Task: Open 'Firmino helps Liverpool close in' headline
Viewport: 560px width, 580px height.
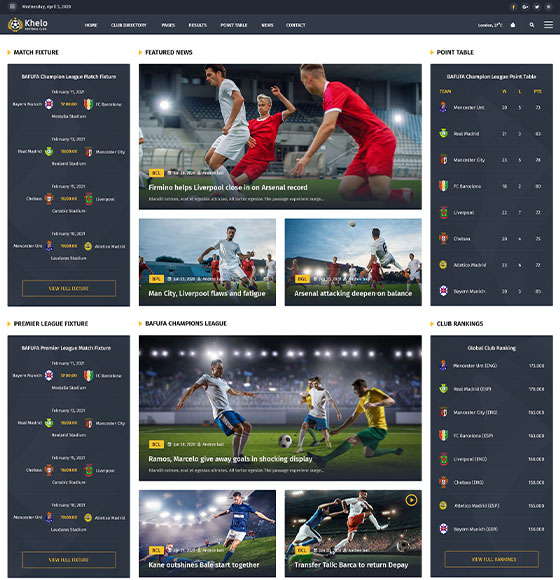Action: pyautogui.click(x=228, y=188)
